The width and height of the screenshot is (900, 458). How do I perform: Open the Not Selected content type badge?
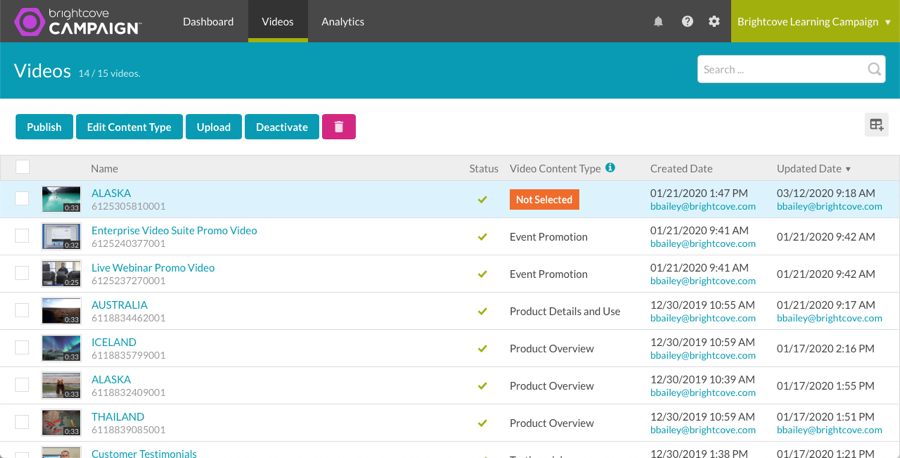(x=544, y=199)
